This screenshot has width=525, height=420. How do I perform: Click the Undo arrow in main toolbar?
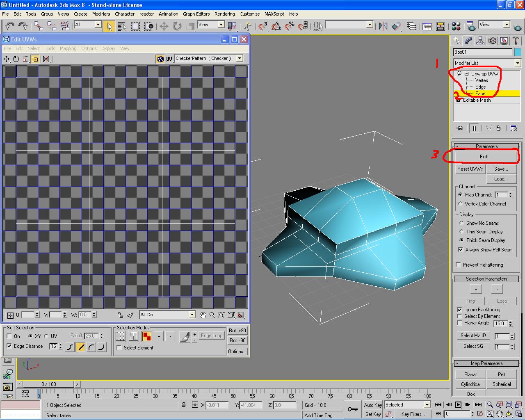10,26
